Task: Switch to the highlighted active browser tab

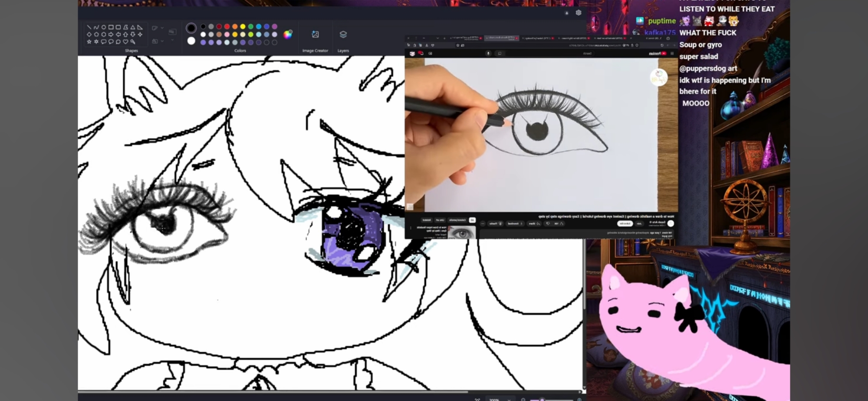Action: [x=501, y=38]
